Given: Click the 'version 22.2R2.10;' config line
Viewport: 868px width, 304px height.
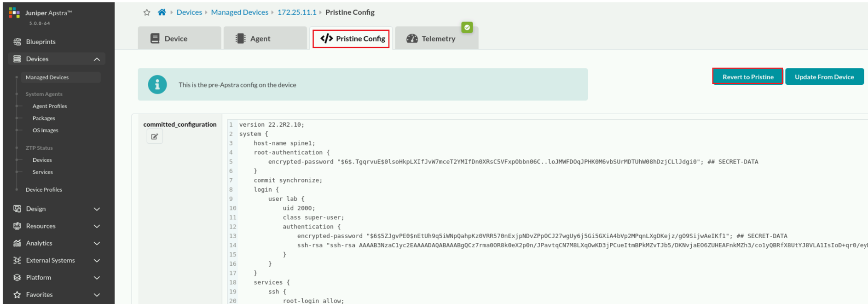Looking at the screenshot, I should (272, 125).
